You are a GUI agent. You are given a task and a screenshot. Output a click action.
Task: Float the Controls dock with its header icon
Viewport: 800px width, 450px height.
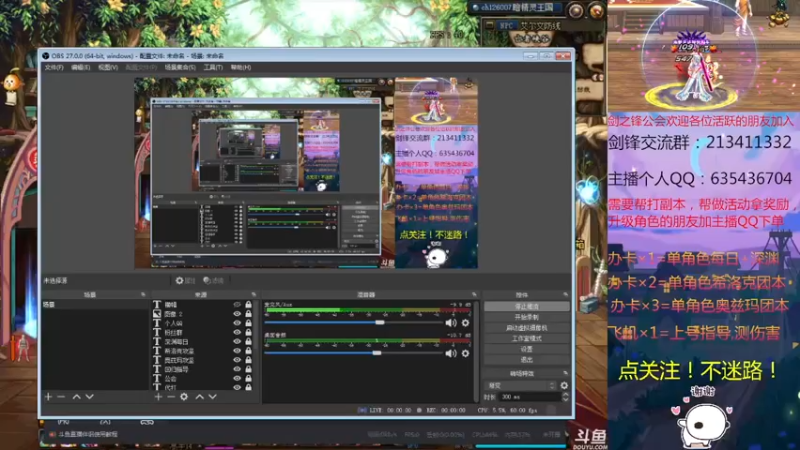(x=565, y=294)
